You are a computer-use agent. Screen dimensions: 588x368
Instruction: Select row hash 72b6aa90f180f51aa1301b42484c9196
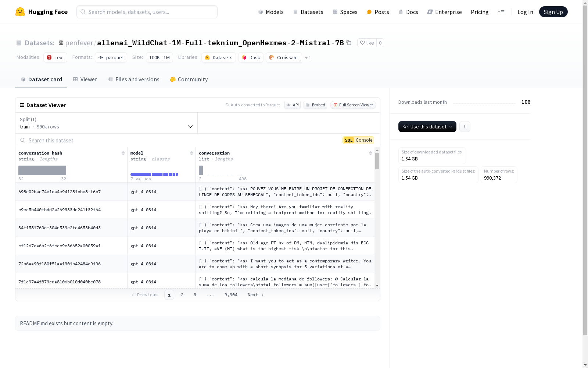[60, 264]
